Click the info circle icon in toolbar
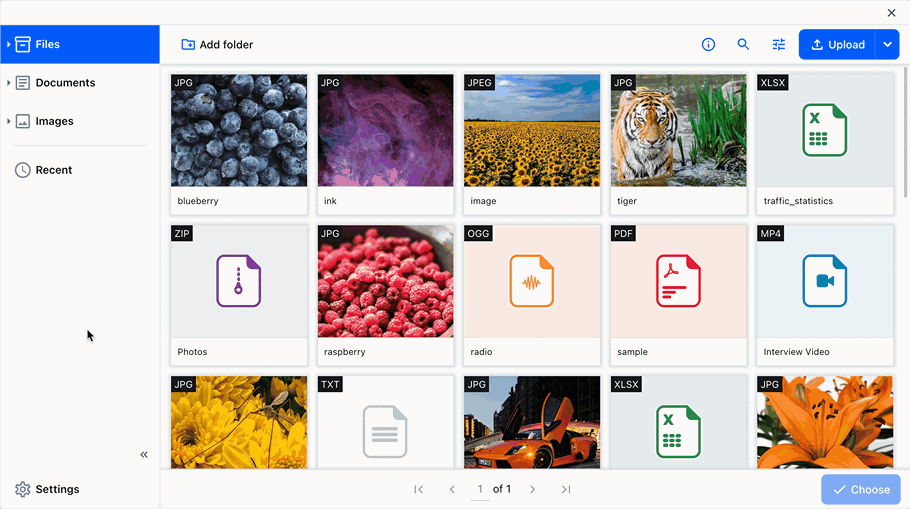The height and width of the screenshot is (509, 910). click(708, 45)
